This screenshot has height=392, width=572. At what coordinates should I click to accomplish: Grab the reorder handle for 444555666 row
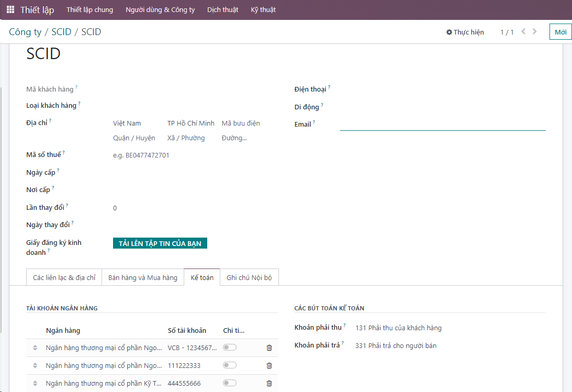tap(35, 383)
